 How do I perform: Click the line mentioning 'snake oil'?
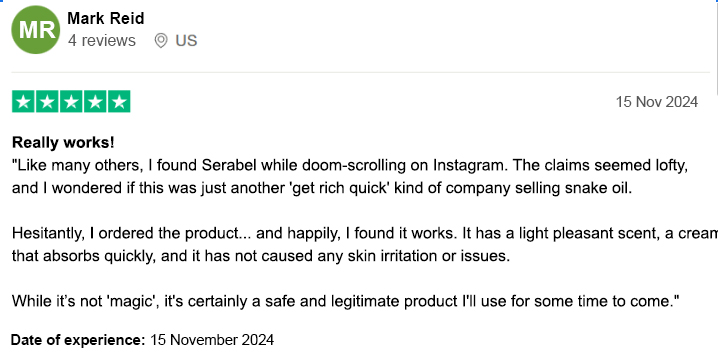tap(322, 188)
